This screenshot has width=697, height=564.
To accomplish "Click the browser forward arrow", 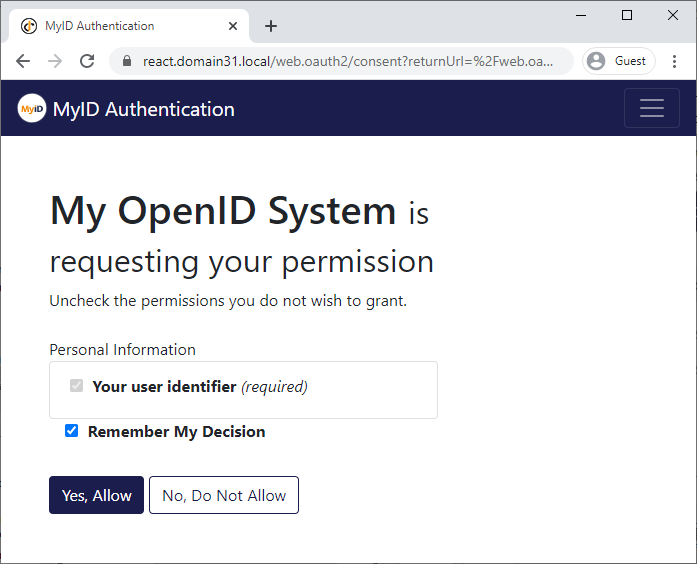I will [55, 61].
